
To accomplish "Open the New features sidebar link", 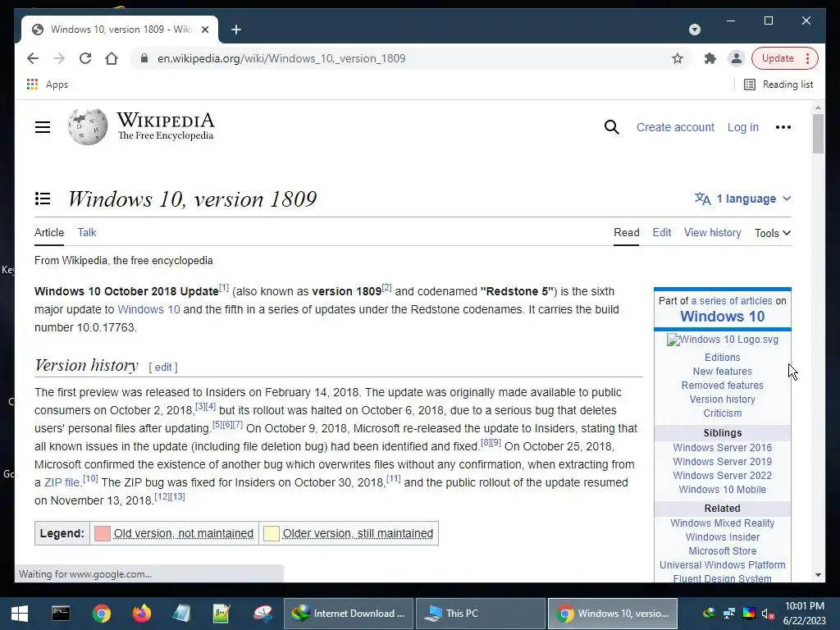I will pyautogui.click(x=722, y=372).
